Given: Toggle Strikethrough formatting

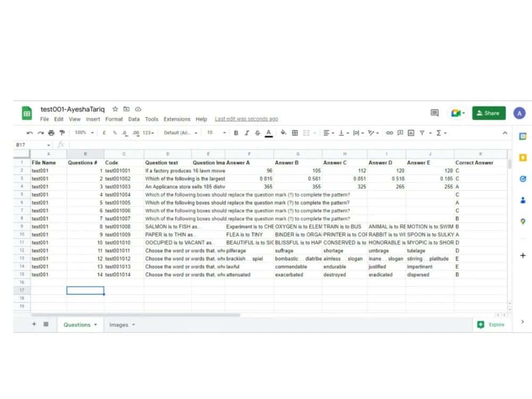Looking at the screenshot, I should [x=257, y=133].
